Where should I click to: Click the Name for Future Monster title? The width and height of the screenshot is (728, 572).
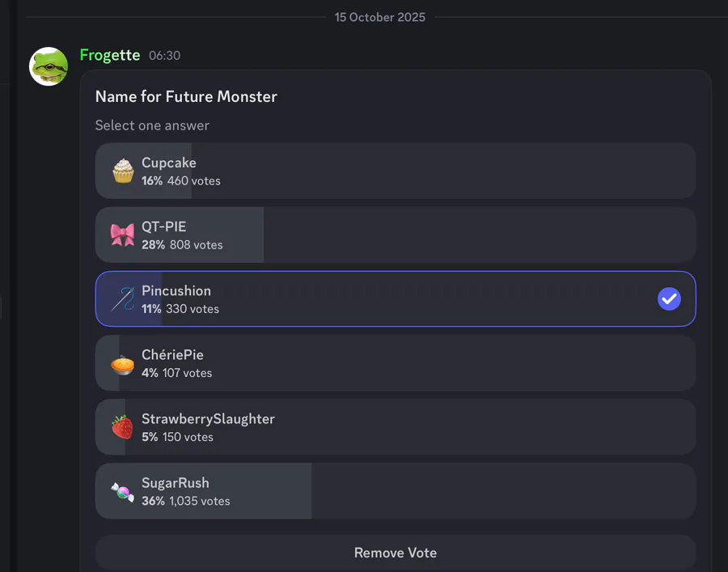click(186, 97)
